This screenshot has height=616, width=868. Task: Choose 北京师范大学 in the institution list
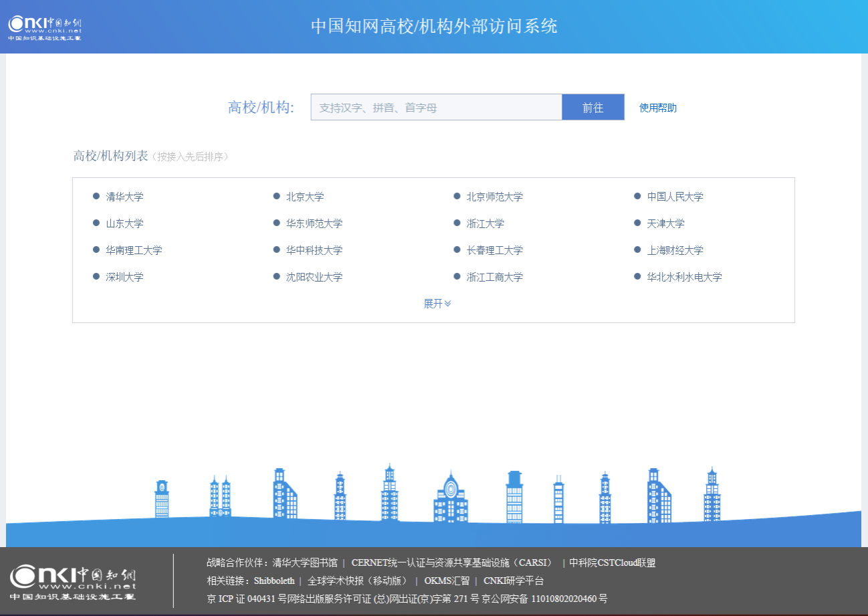[494, 197]
